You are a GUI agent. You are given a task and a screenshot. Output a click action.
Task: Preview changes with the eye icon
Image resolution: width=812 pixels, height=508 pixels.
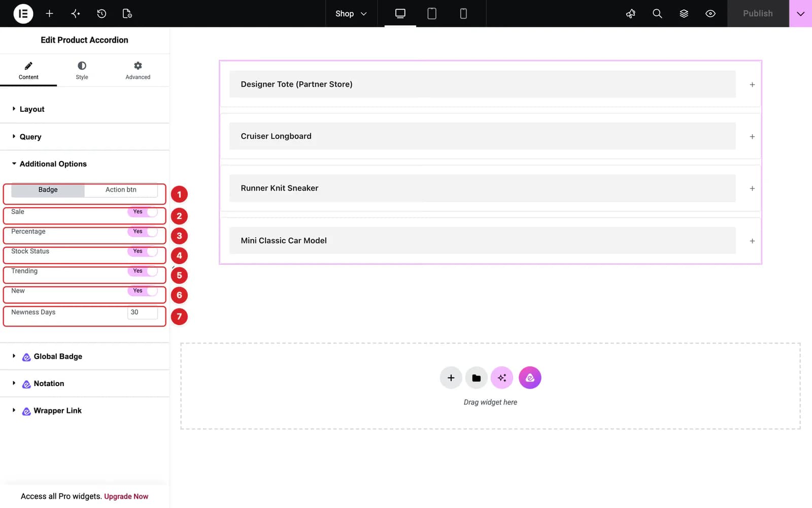coord(710,14)
